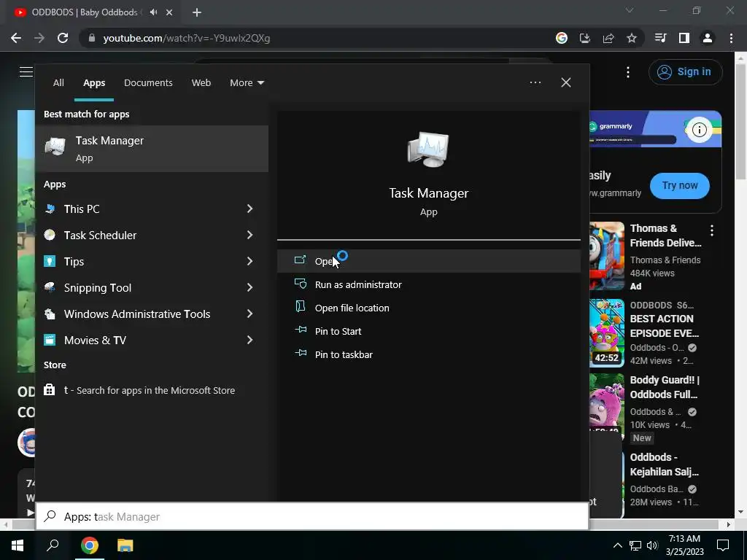Choose Open for Task Manager
The width and height of the screenshot is (747, 560).
coord(429,261)
